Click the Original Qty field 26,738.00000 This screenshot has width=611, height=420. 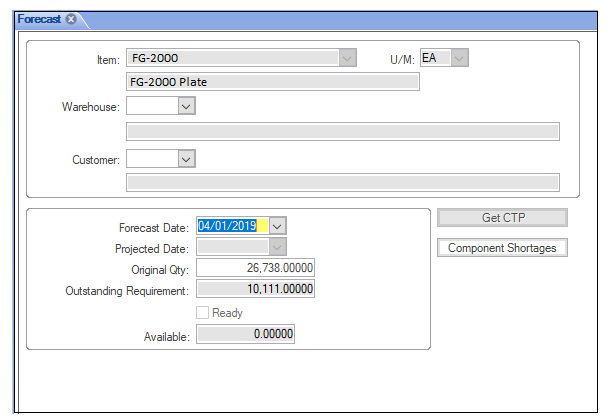tap(255, 268)
